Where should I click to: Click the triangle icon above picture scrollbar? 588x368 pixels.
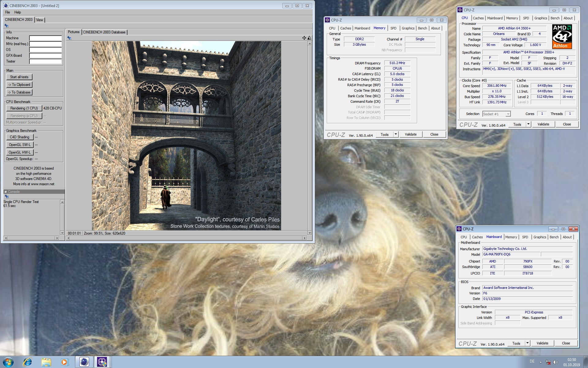(309, 38)
